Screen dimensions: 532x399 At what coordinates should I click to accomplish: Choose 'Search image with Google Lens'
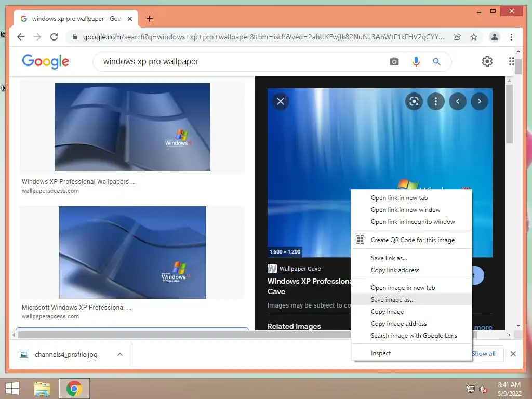tap(411, 336)
